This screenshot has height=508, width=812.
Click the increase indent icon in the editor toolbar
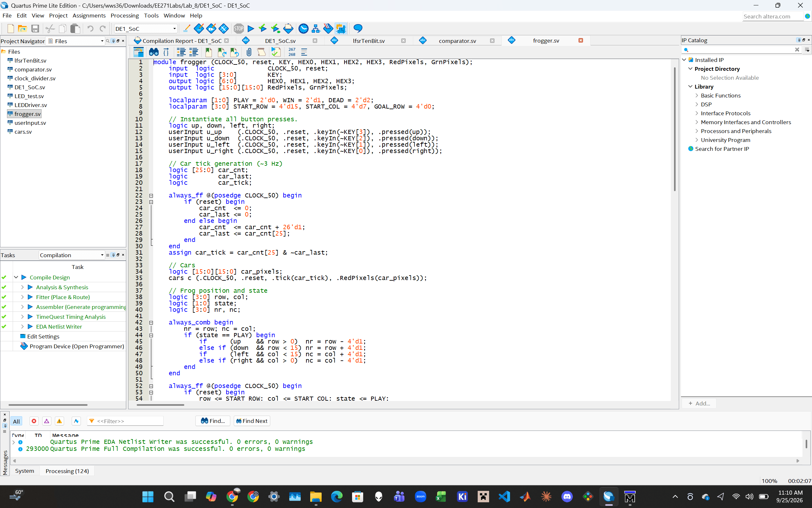coord(181,52)
